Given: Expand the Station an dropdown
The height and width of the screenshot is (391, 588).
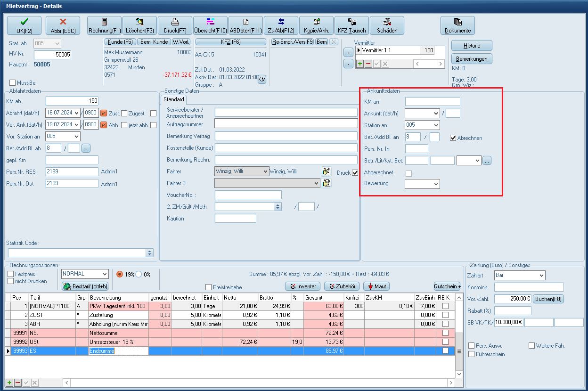Looking at the screenshot, I should click(435, 125).
